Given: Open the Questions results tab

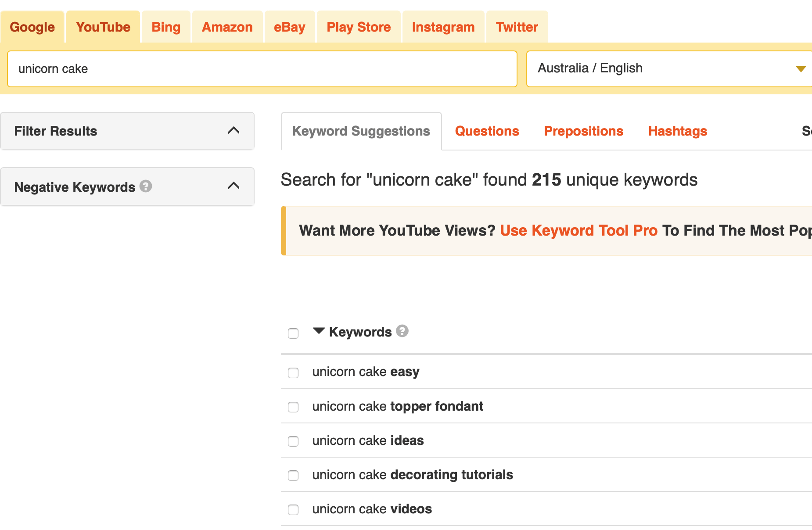Looking at the screenshot, I should (x=487, y=131).
